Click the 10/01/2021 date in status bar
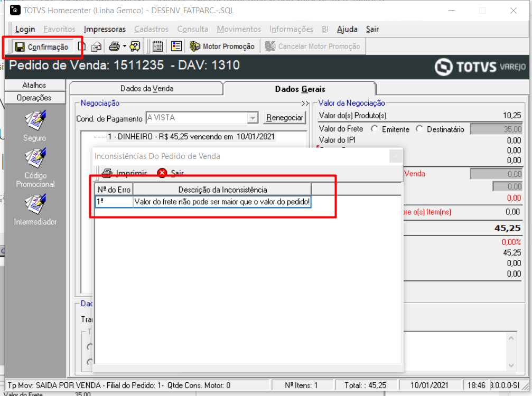 (x=429, y=385)
